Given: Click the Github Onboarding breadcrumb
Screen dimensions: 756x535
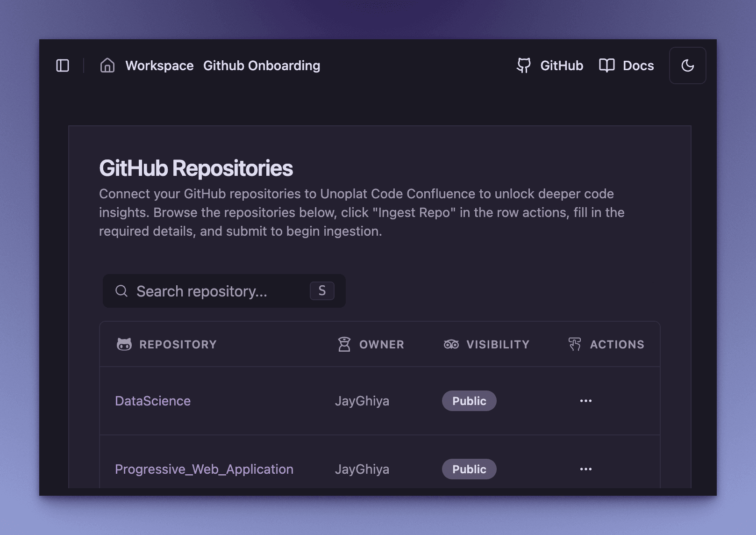Looking at the screenshot, I should [261, 65].
